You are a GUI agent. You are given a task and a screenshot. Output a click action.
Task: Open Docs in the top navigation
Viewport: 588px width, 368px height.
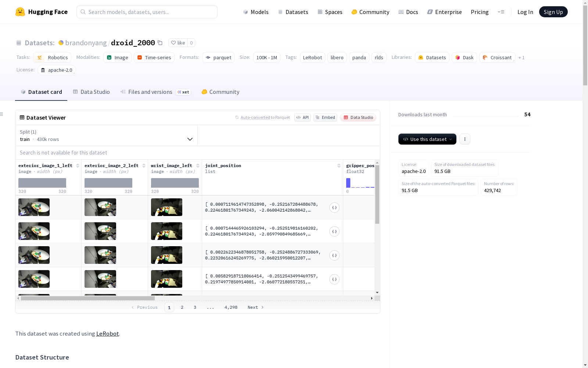[408, 12]
